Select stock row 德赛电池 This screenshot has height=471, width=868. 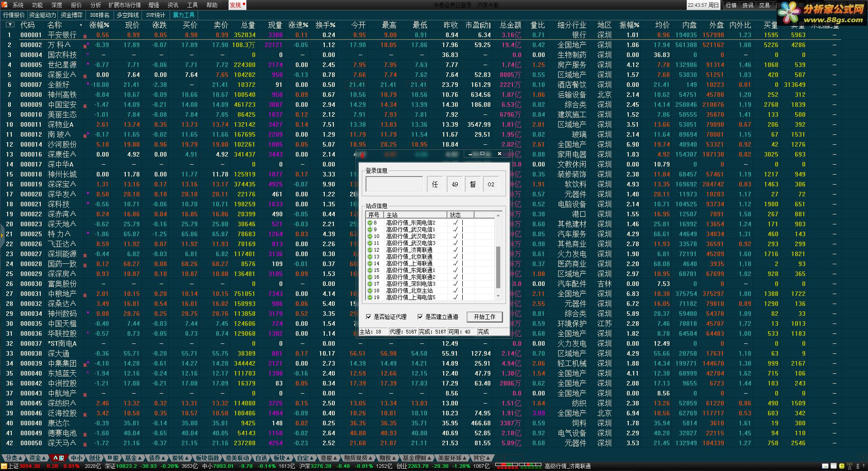(421, 433)
